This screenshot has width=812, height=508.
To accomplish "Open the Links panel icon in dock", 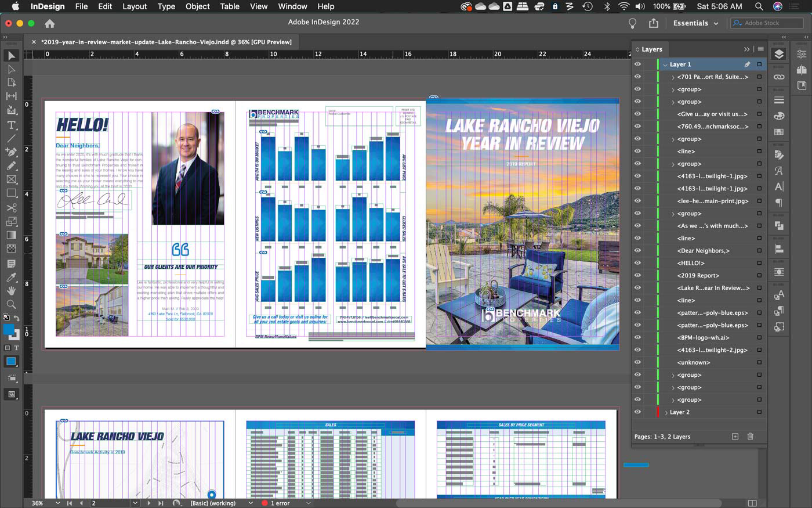I will tap(779, 77).
